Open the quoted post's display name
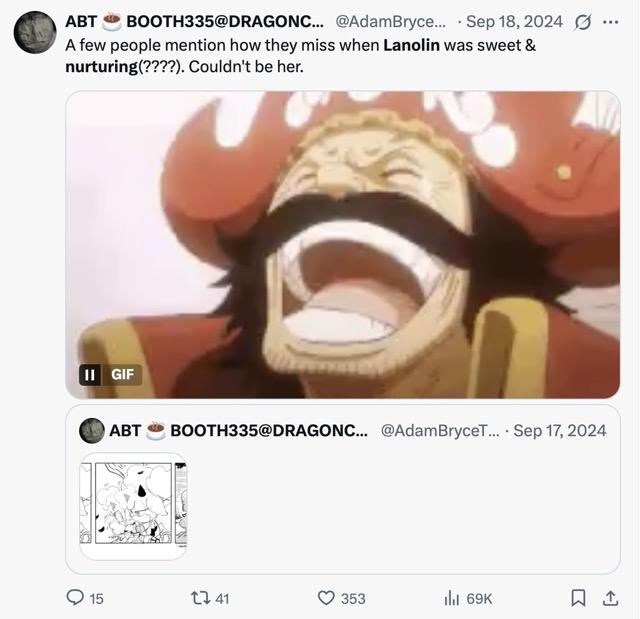The image size is (640, 619). 238,430
